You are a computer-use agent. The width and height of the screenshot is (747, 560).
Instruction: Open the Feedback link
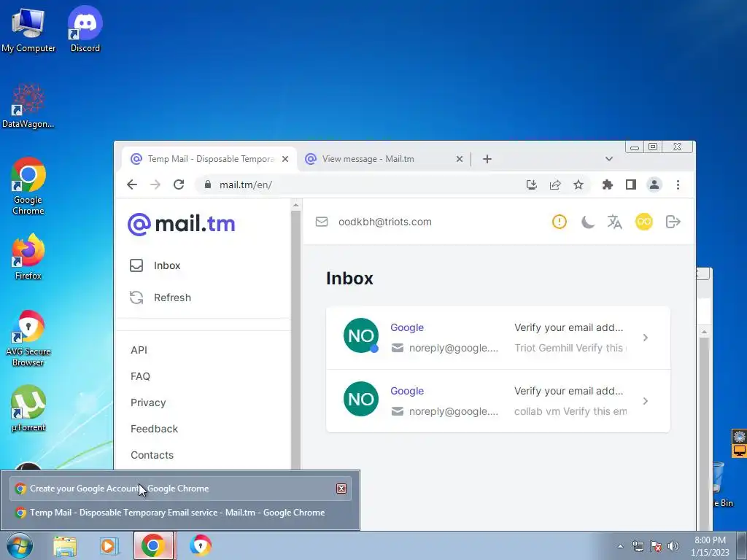155,429
